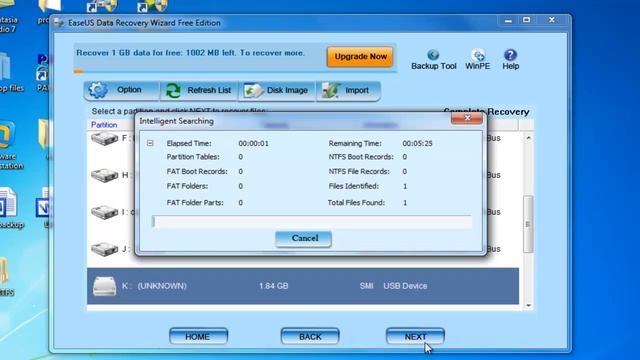Click the Files Identified label
640x360 pixels.
[x=354, y=186]
